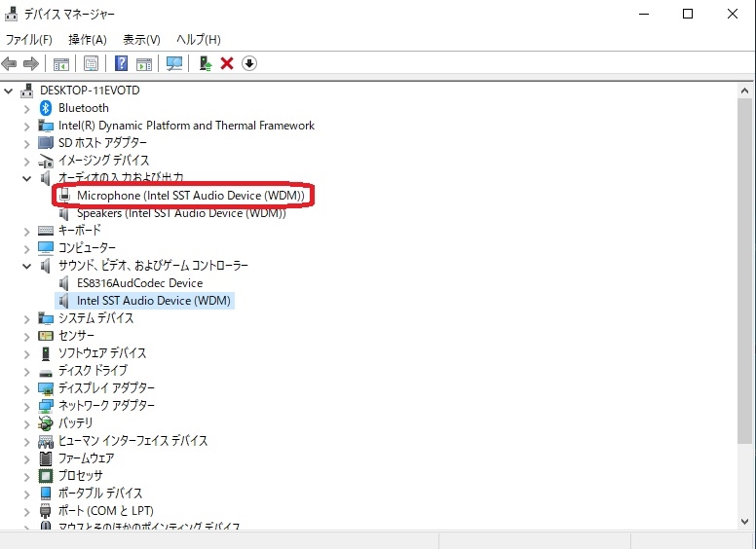Select the ソフトウェア デバイス label
756x549 pixels.
[102, 353]
